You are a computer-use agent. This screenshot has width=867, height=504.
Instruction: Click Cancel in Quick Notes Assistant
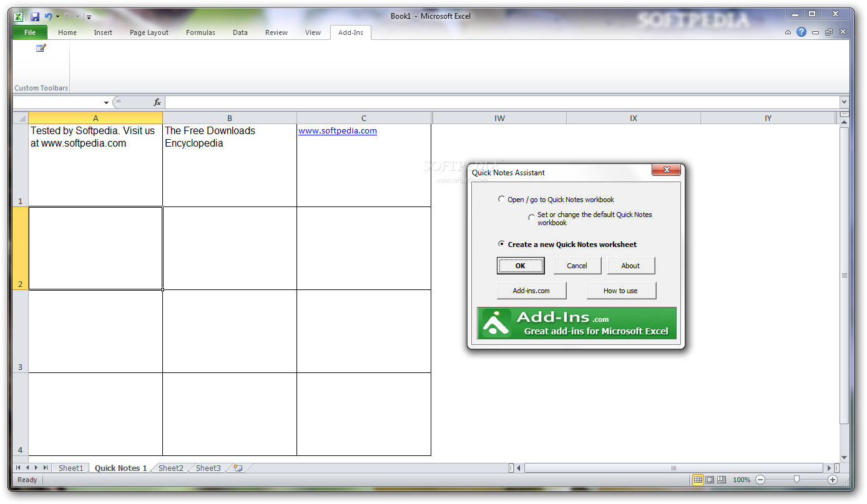577,266
